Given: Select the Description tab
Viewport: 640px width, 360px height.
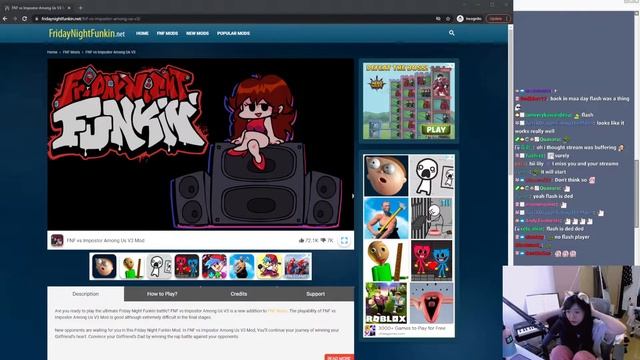Looking at the screenshot, I should pos(86,294).
